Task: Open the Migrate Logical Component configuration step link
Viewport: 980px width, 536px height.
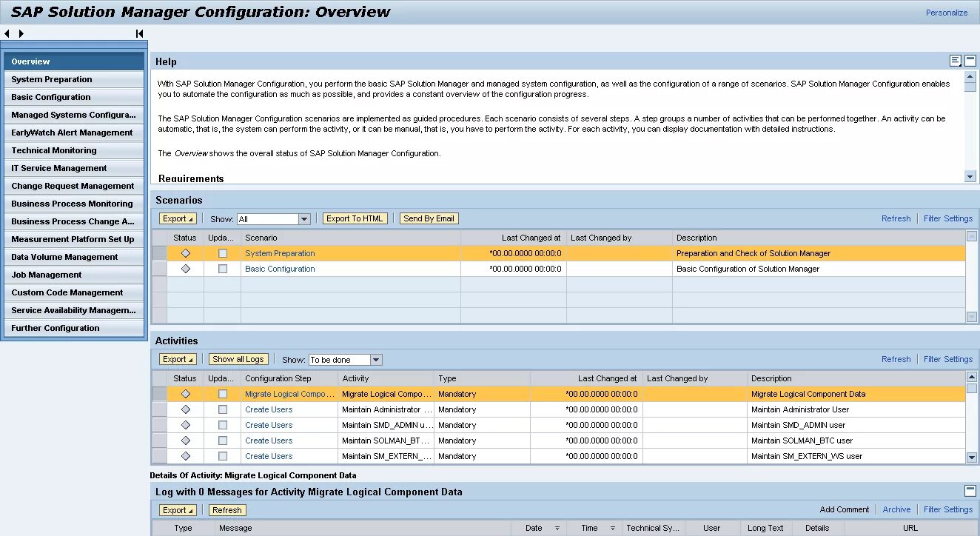Action: pyautogui.click(x=290, y=394)
